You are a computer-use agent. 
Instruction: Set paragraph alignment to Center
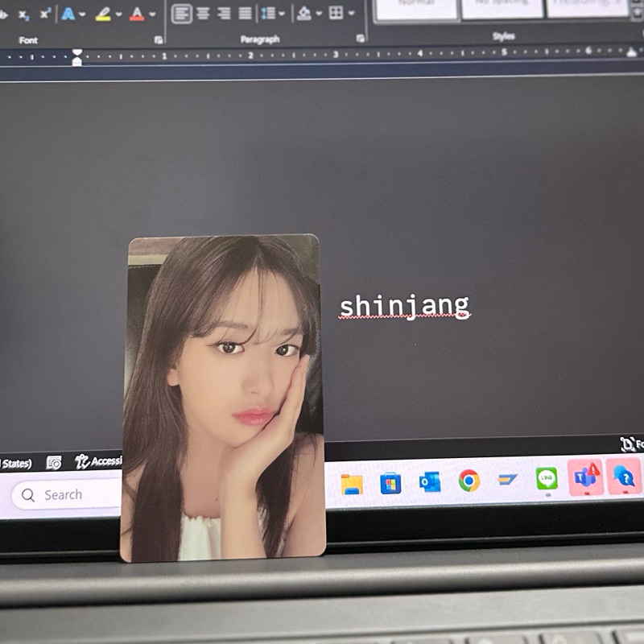pyautogui.click(x=203, y=13)
